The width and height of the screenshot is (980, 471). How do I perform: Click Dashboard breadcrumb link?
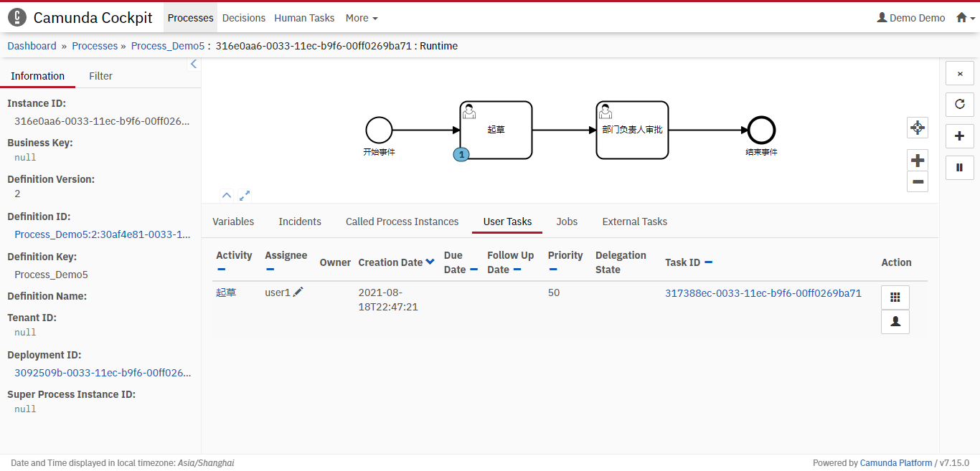point(32,46)
